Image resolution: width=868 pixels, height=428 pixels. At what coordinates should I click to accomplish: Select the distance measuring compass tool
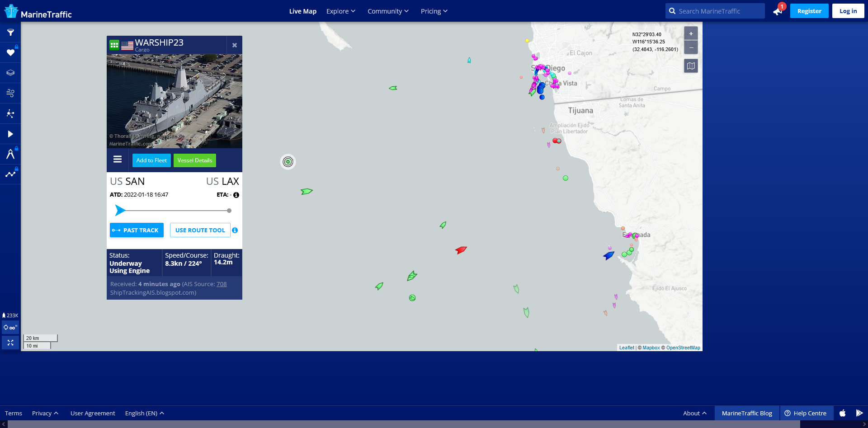[10, 154]
